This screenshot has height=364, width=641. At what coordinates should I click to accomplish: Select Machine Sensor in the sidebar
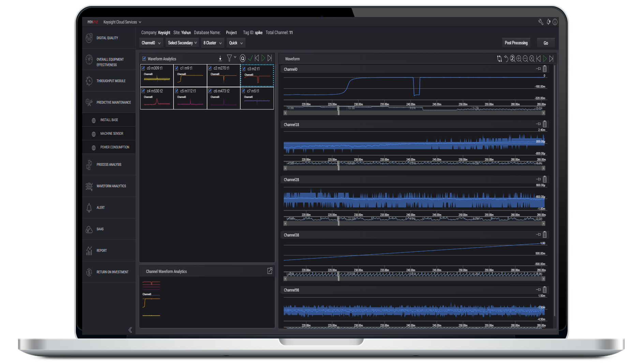coord(111,134)
